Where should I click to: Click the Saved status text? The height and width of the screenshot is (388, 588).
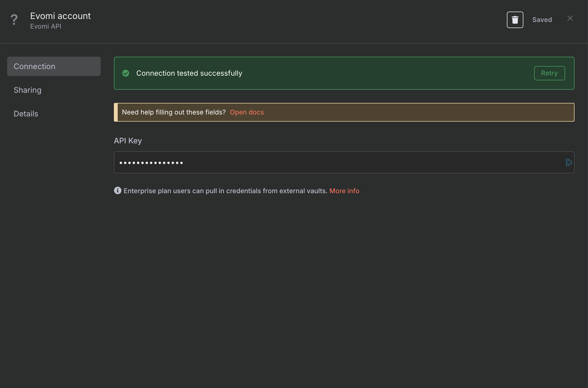coord(542,20)
